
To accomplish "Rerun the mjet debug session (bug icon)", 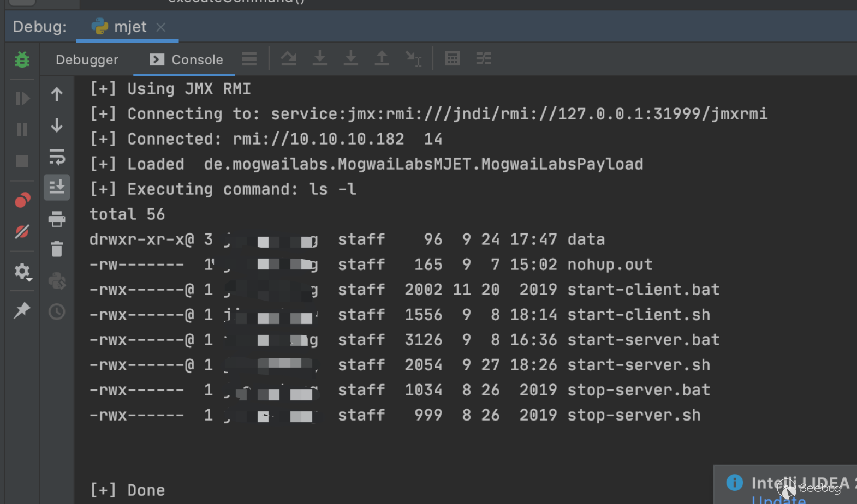I will 22,59.
